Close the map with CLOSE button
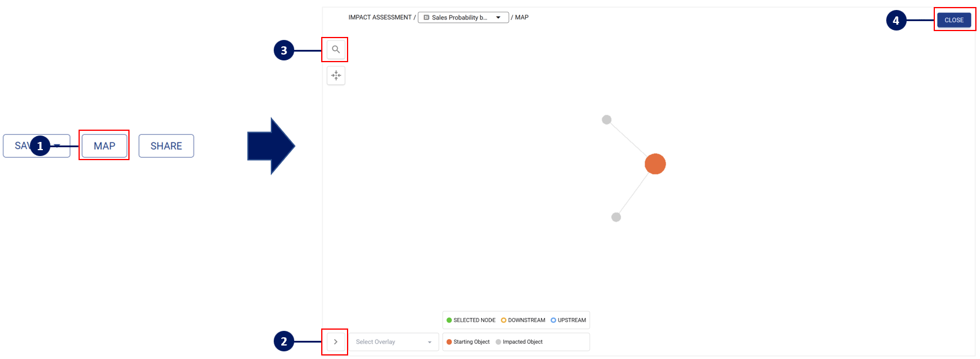Viewport: 980px width, 359px height. [x=954, y=20]
